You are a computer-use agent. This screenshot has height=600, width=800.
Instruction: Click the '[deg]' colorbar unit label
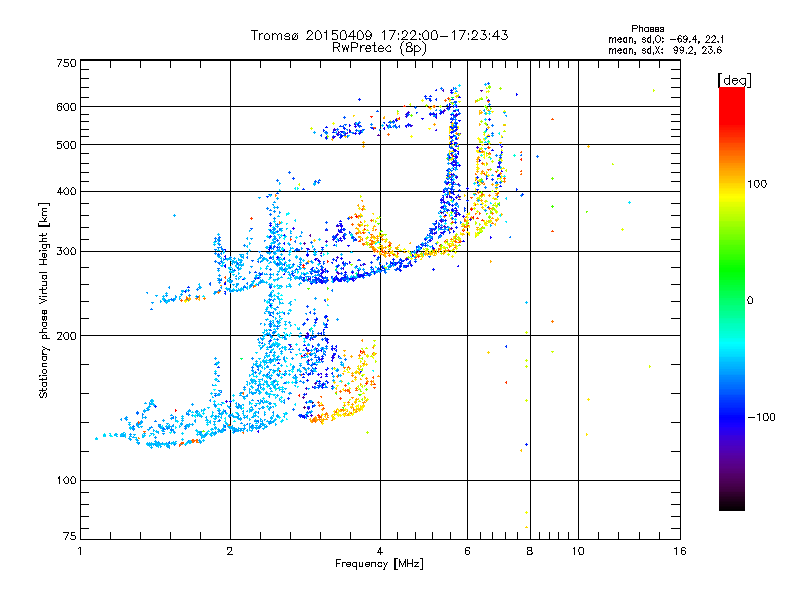tap(734, 80)
